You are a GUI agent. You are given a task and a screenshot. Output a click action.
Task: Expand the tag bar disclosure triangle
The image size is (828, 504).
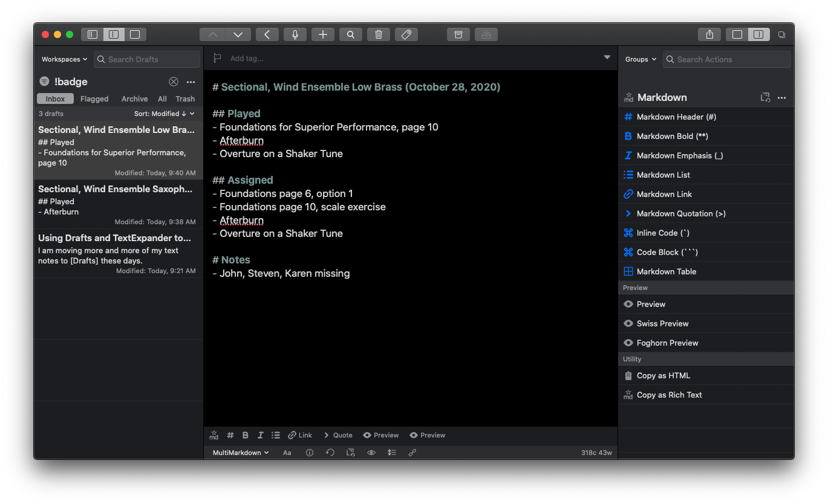(607, 57)
